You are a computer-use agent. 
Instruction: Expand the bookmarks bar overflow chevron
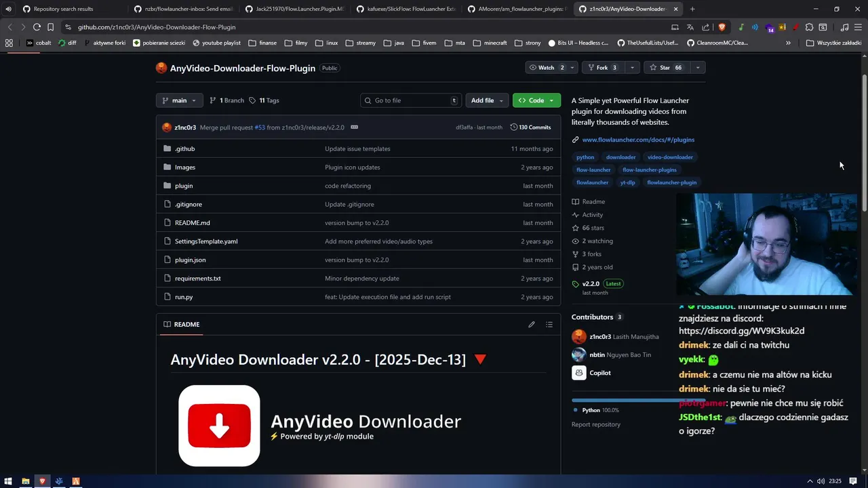coord(788,43)
